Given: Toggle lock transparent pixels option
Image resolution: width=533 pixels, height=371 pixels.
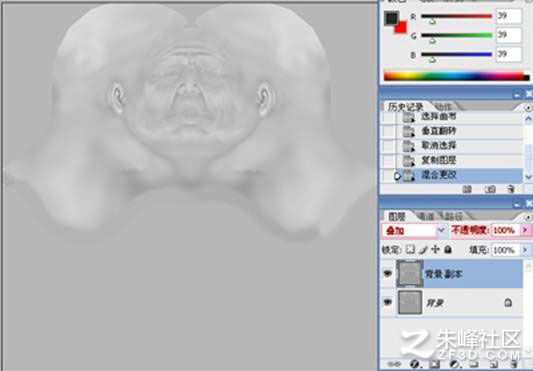Looking at the screenshot, I should coord(411,250).
